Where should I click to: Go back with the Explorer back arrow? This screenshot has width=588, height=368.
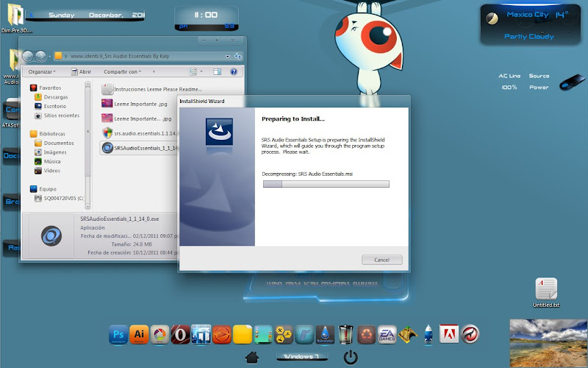coord(28,57)
